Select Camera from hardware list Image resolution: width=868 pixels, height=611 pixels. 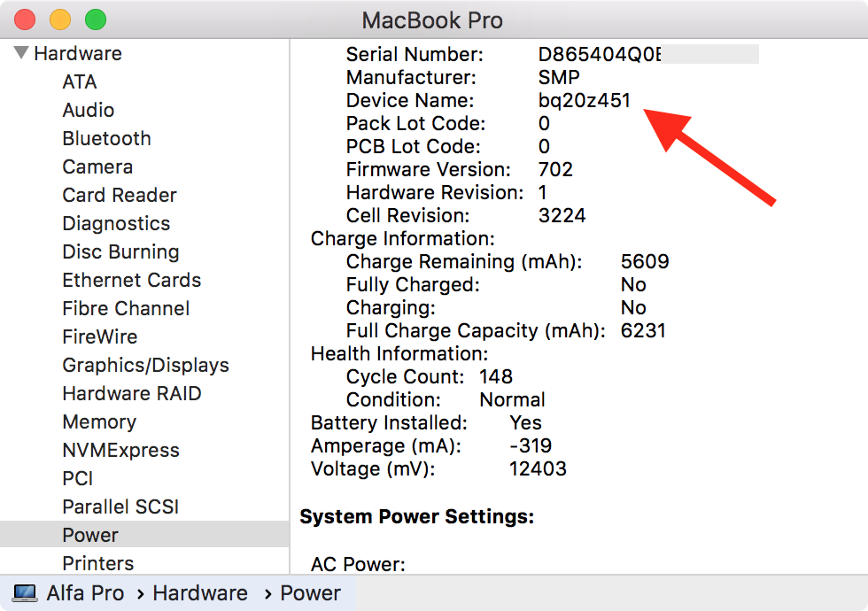tap(97, 166)
